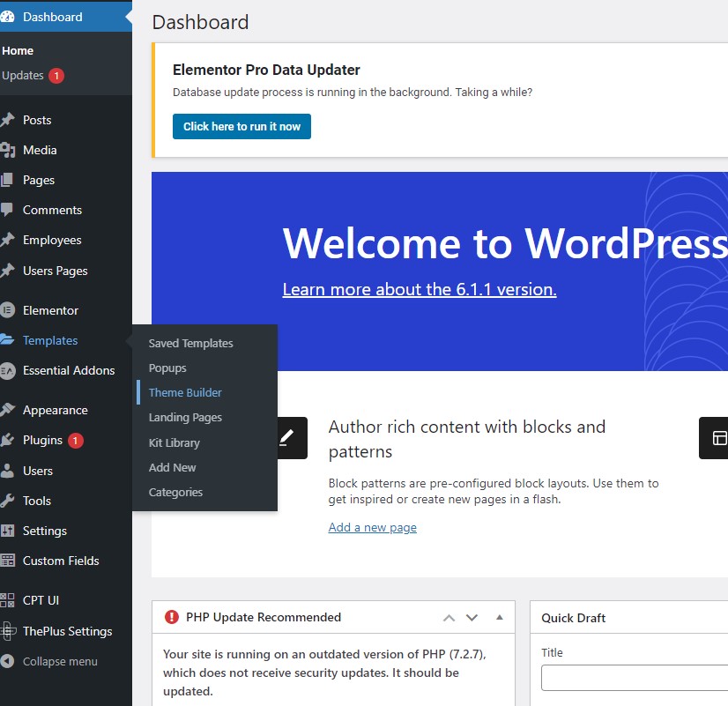This screenshot has width=728, height=706.
Task: Open the Tools menu label
Action: 37,501
